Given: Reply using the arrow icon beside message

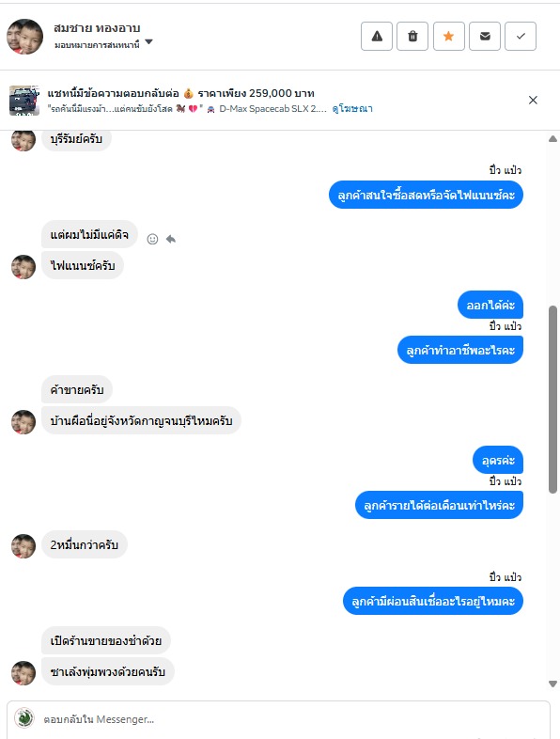Looking at the screenshot, I should [170, 239].
